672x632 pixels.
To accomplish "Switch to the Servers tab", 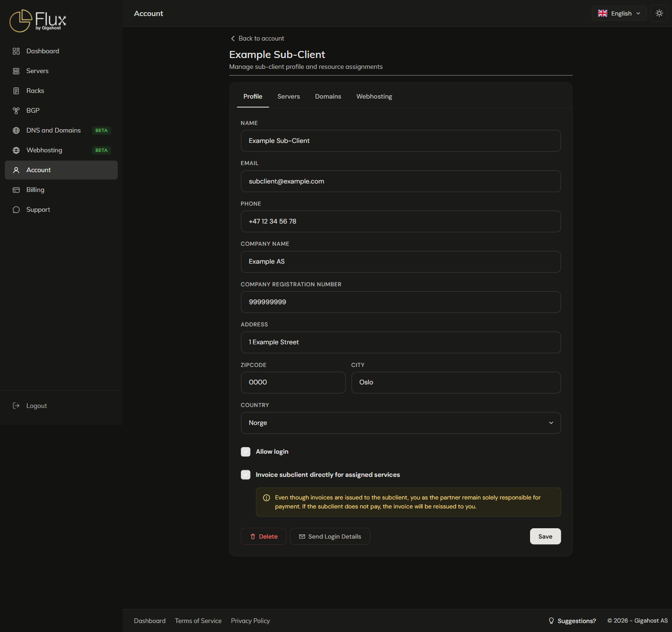I will (x=289, y=96).
